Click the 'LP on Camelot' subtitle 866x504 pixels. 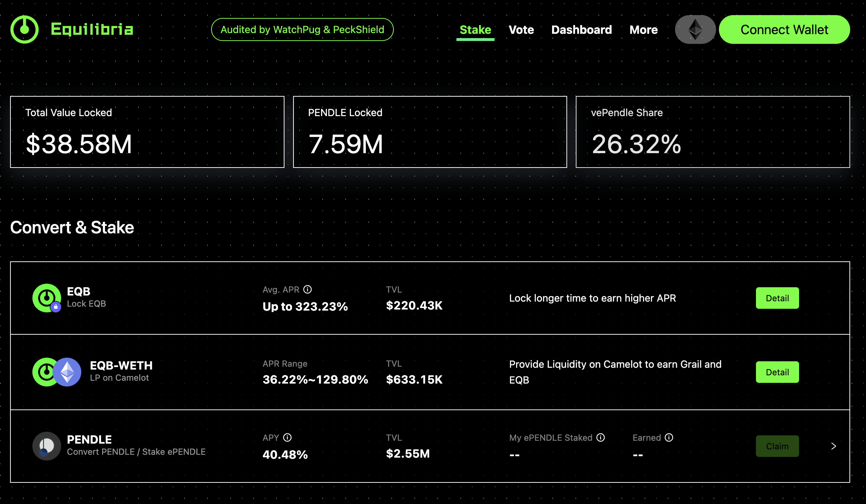tap(119, 378)
